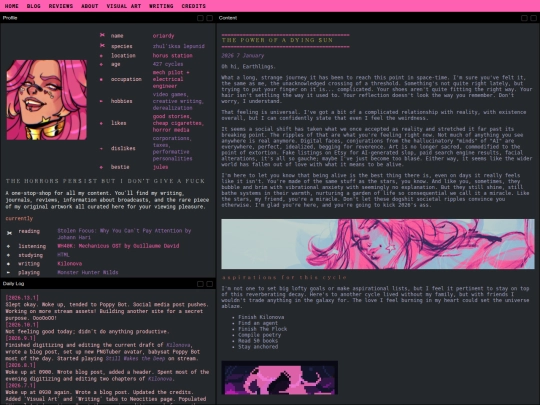Click the bullet icon next to playing
Image resolution: width=540 pixels, height=405 pixels.
[x=8, y=272]
